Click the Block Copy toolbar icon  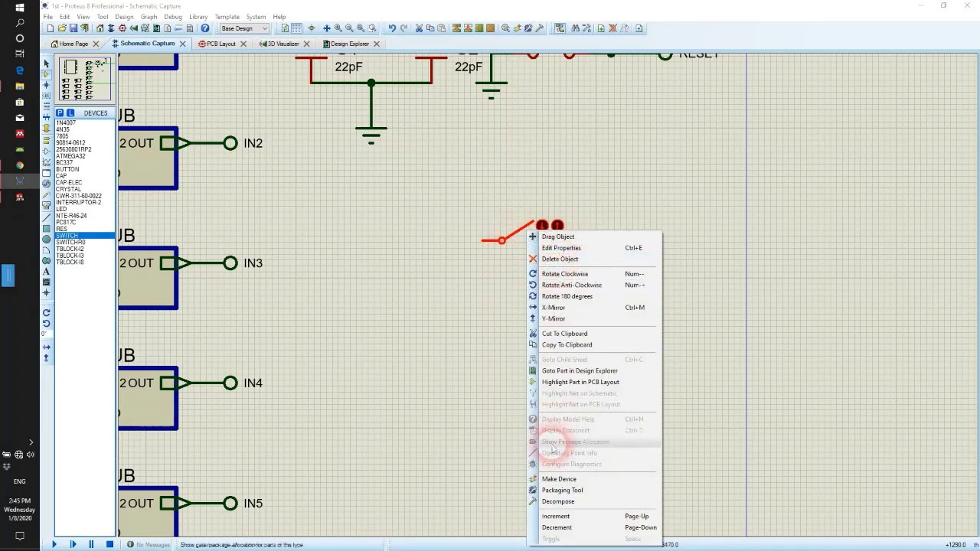[456, 28]
